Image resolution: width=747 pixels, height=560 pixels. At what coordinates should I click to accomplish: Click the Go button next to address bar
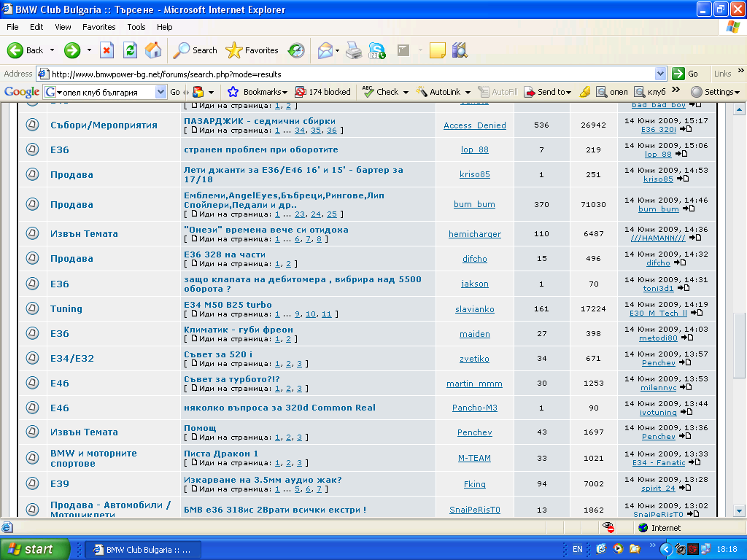pos(685,74)
